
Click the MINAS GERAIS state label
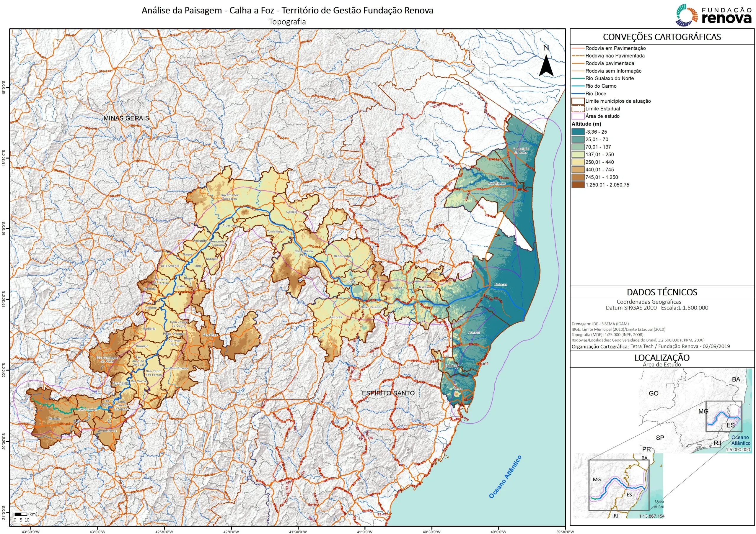tap(126, 118)
